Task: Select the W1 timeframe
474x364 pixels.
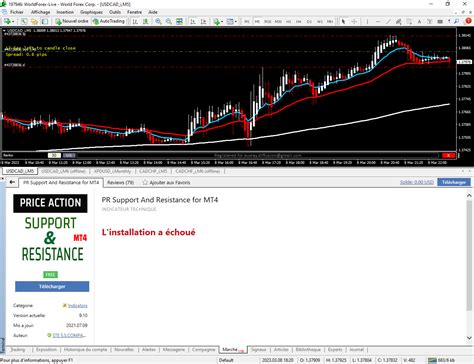Action: [x=319, y=21]
